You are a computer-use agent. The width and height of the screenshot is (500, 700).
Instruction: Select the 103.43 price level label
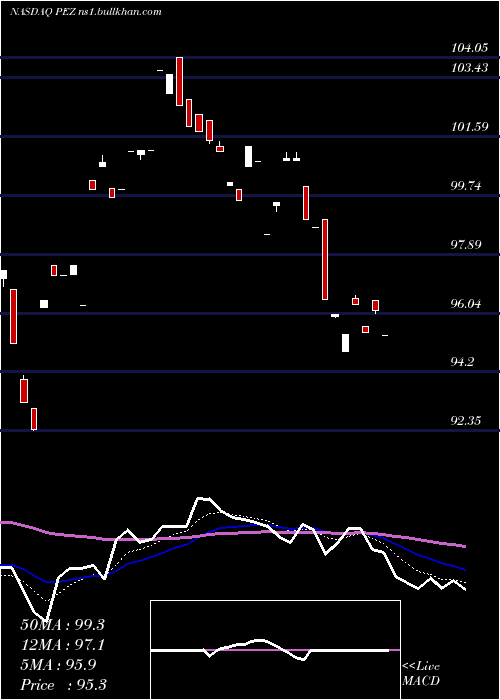(469, 68)
